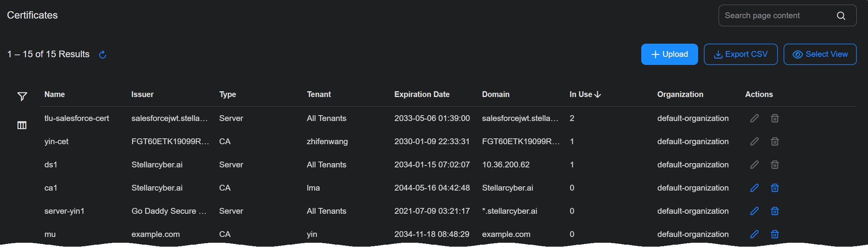Viewport: 868px width, 247px height.
Task: Open the table filter funnel icon
Action: pos(22,96)
